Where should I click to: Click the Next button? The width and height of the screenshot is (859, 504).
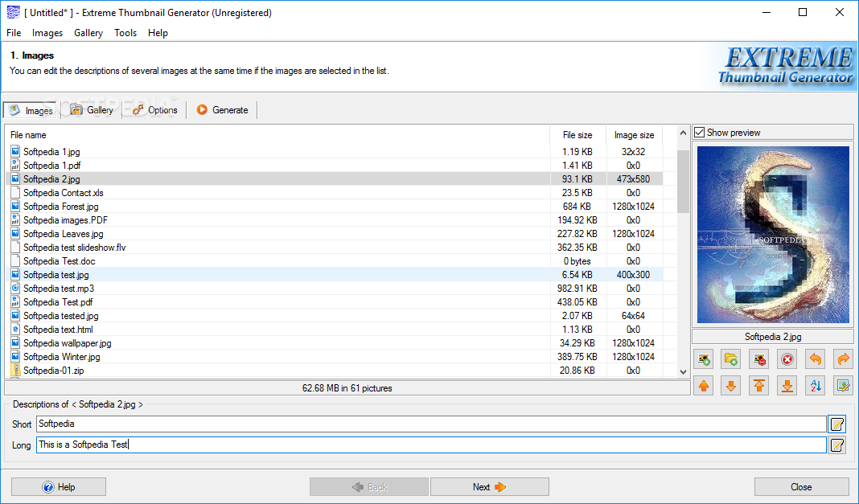pos(489,487)
